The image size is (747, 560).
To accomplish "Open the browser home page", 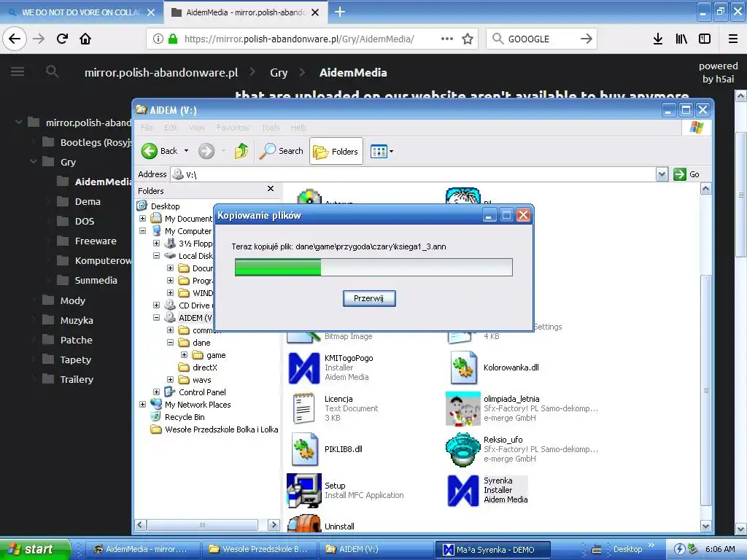I will tap(85, 39).
